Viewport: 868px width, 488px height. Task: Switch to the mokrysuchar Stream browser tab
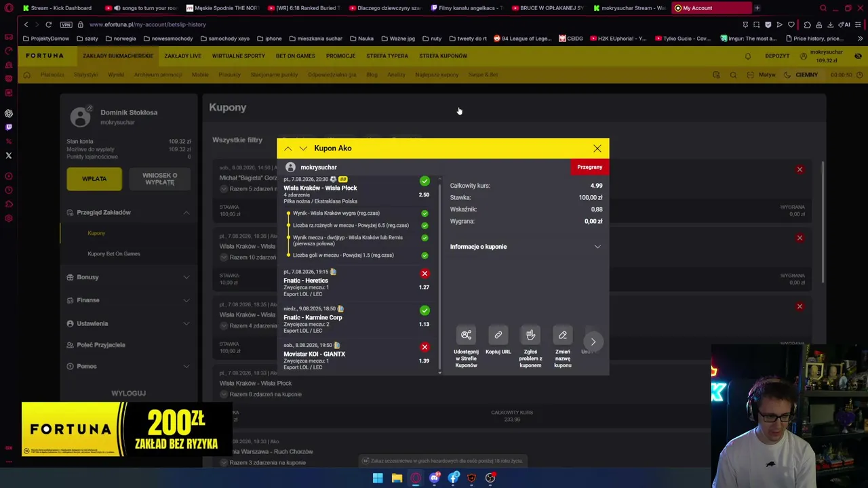click(x=629, y=8)
